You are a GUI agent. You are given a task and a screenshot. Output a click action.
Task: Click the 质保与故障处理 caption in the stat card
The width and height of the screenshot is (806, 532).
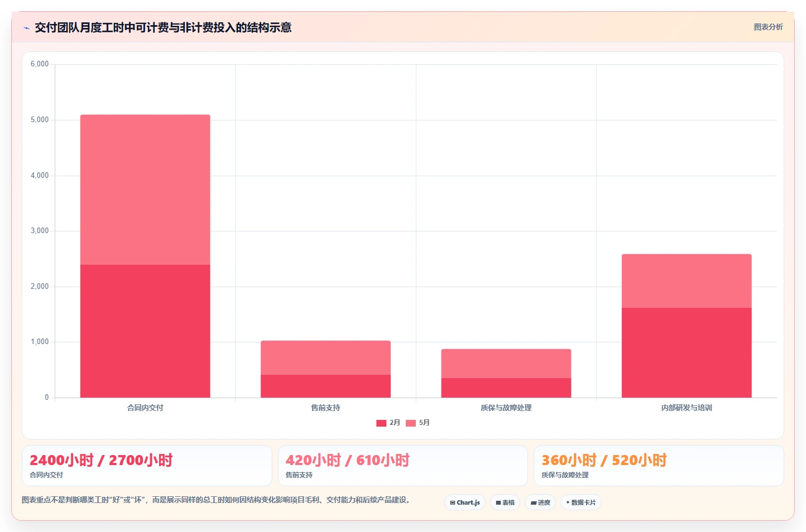click(x=565, y=475)
